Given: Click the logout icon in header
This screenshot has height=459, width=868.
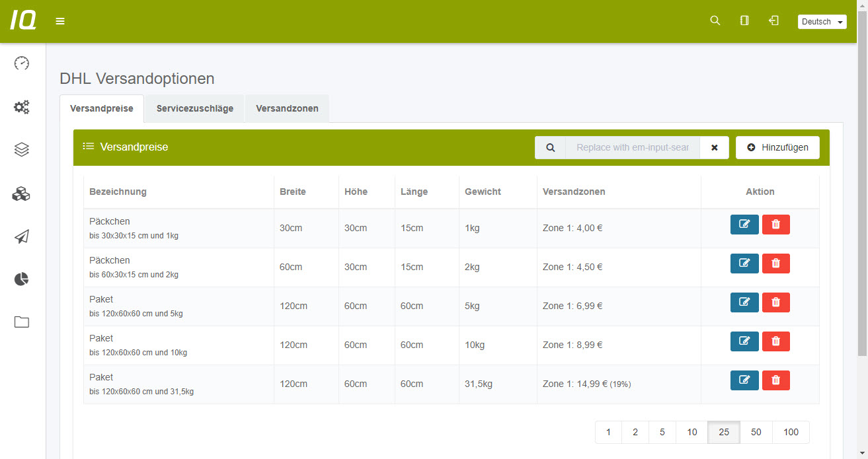Looking at the screenshot, I should [773, 21].
